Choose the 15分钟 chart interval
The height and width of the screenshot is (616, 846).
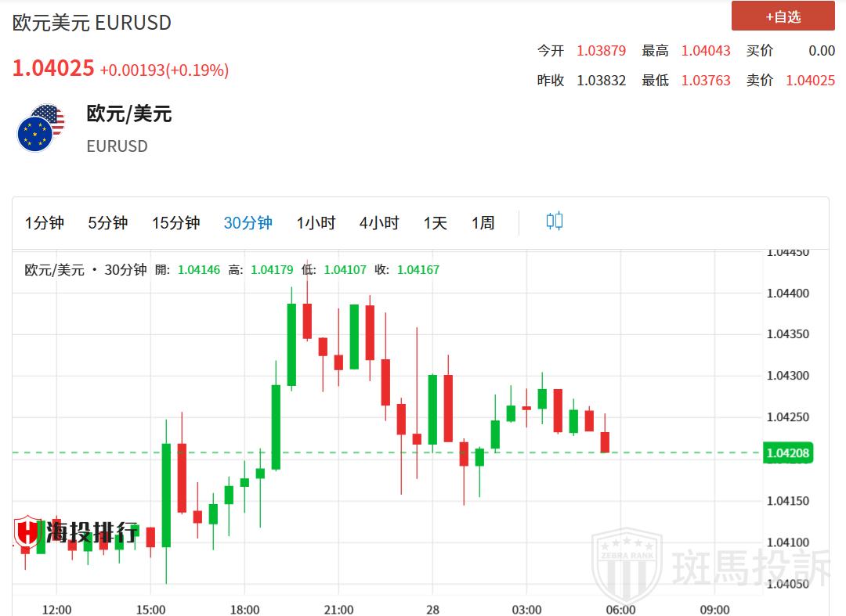(176, 223)
